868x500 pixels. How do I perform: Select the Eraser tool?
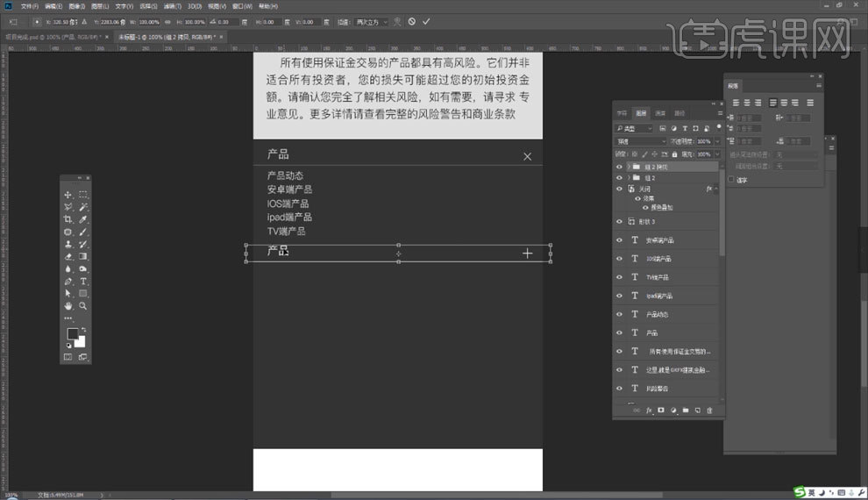(x=68, y=256)
